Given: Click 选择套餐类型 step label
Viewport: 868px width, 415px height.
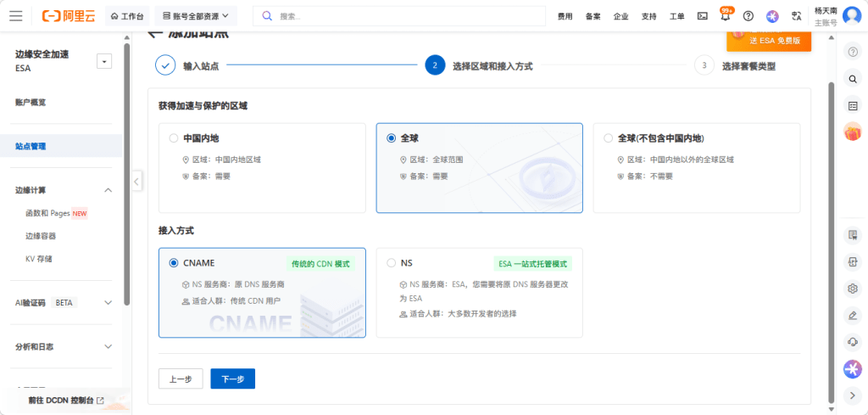Looking at the screenshot, I should click(748, 66).
